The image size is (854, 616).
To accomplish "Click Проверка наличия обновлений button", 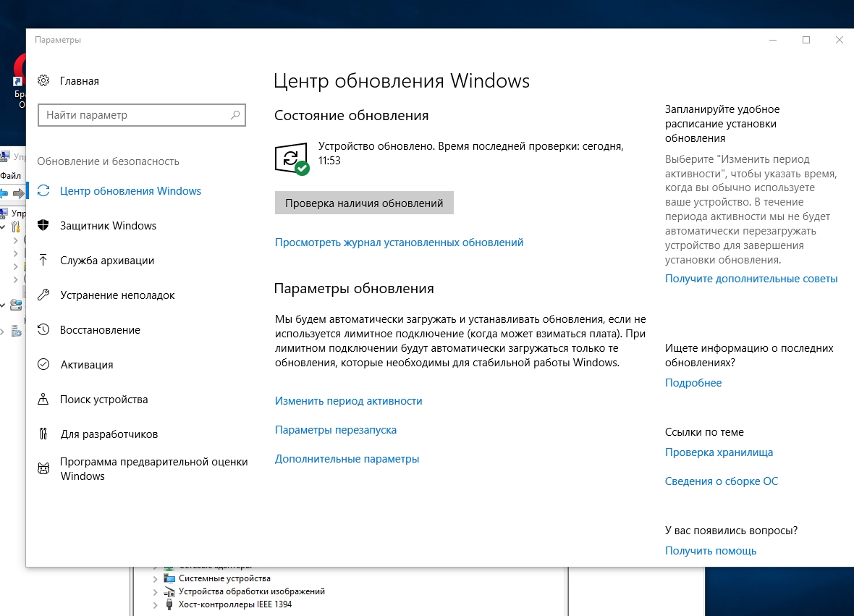I will [364, 203].
